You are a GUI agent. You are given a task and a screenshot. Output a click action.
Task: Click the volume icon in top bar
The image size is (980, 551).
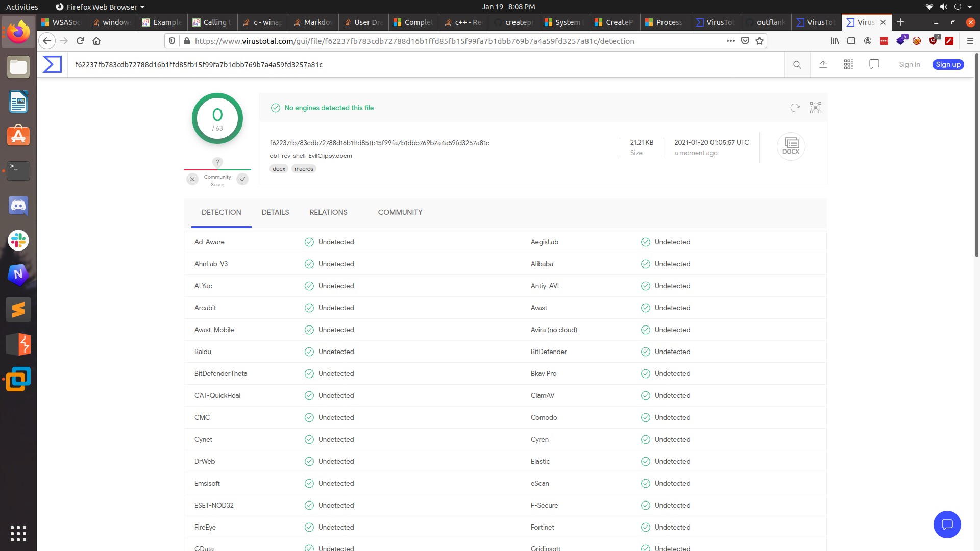click(x=943, y=7)
